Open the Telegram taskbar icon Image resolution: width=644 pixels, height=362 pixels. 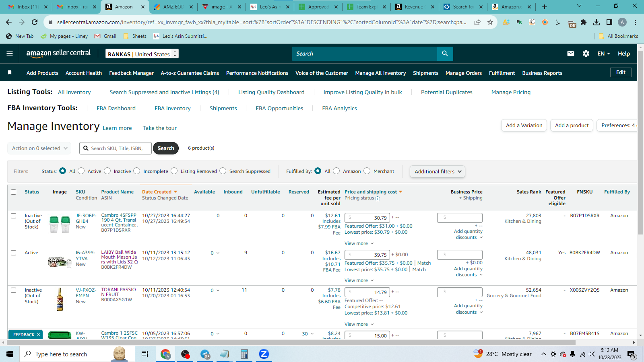click(x=205, y=354)
